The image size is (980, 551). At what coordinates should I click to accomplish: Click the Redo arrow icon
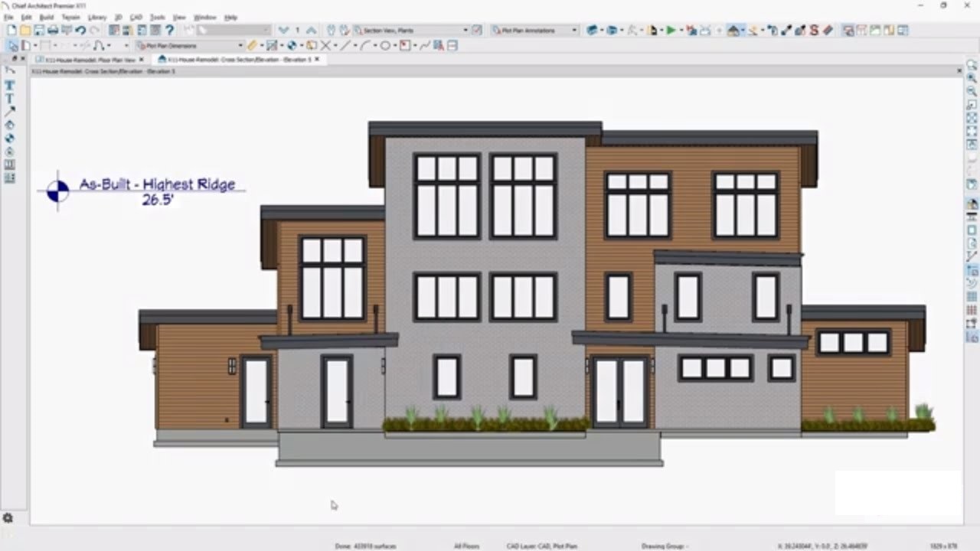tap(94, 30)
